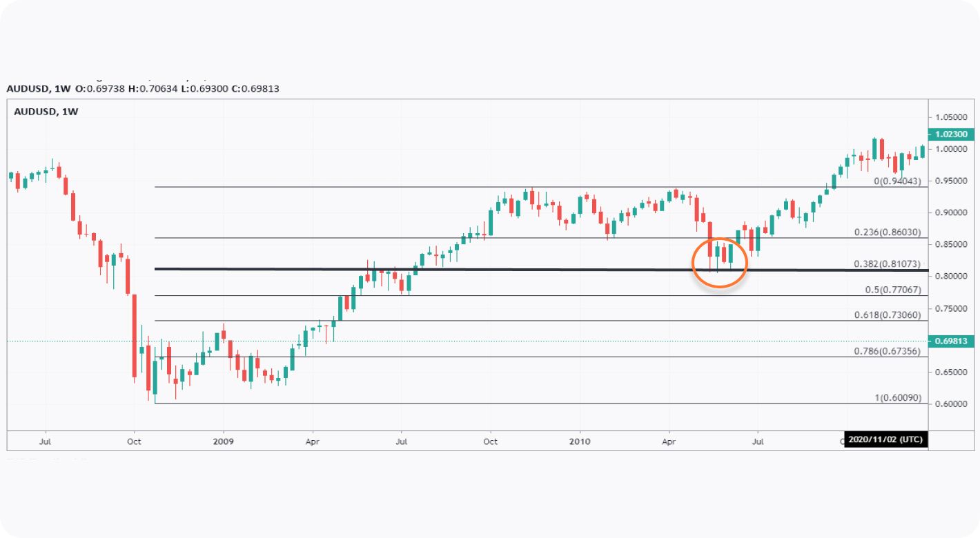Click the green 1.02300 price tag
980x538 pixels.
pos(952,134)
